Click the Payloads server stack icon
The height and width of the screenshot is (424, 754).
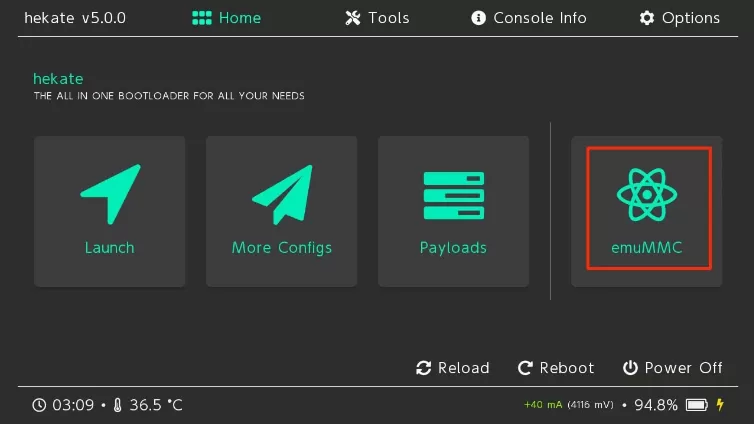[x=453, y=196]
